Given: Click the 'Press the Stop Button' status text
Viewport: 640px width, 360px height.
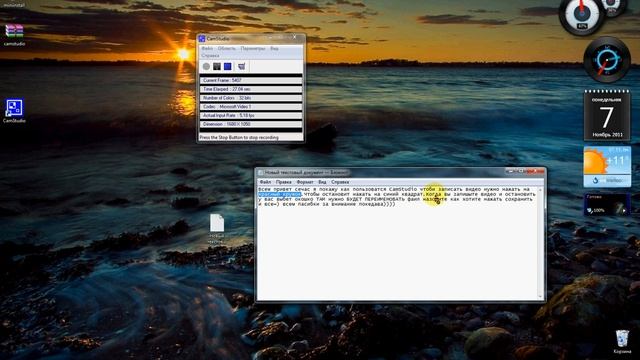Looking at the screenshot, I should (x=239, y=138).
